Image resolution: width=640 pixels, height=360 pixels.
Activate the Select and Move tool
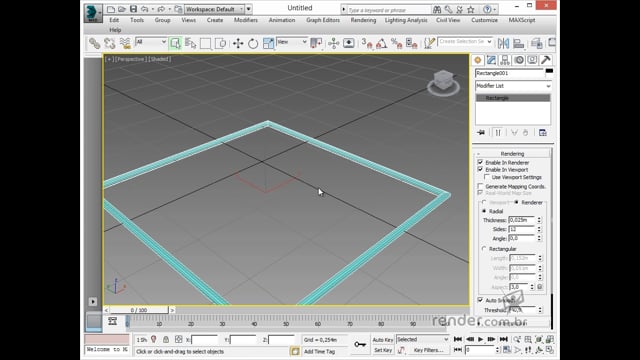(x=238, y=43)
